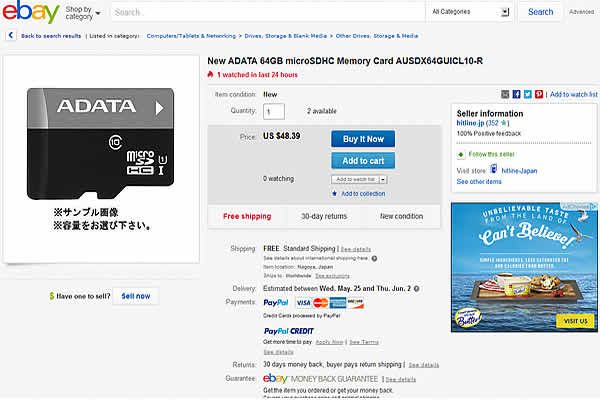Screen dimensions: 600x400
Task: Click the store icon next to hitline-Japan
Action: pos(494,169)
